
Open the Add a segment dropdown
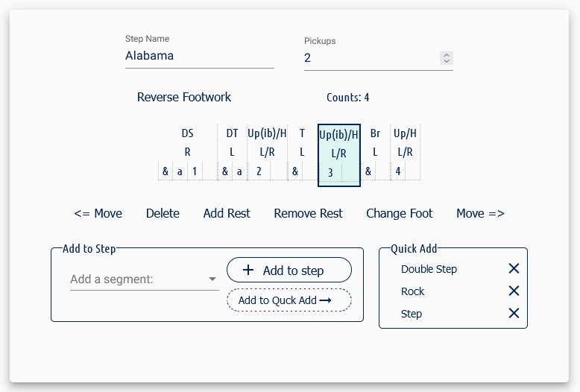point(144,279)
